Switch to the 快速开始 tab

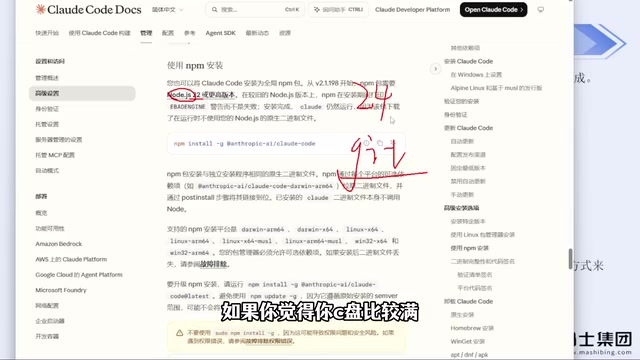coord(47,33)
